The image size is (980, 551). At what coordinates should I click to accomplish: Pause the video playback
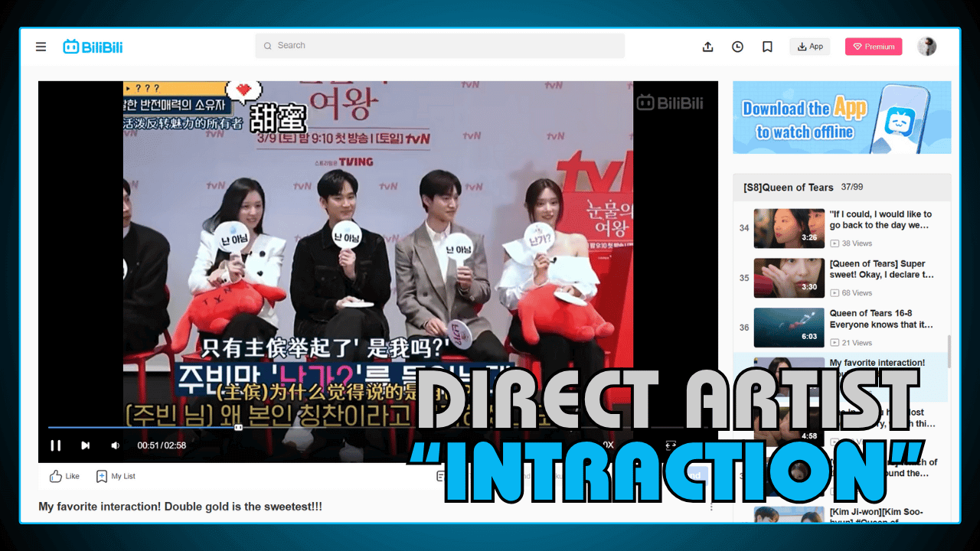[x=56, y=445]
